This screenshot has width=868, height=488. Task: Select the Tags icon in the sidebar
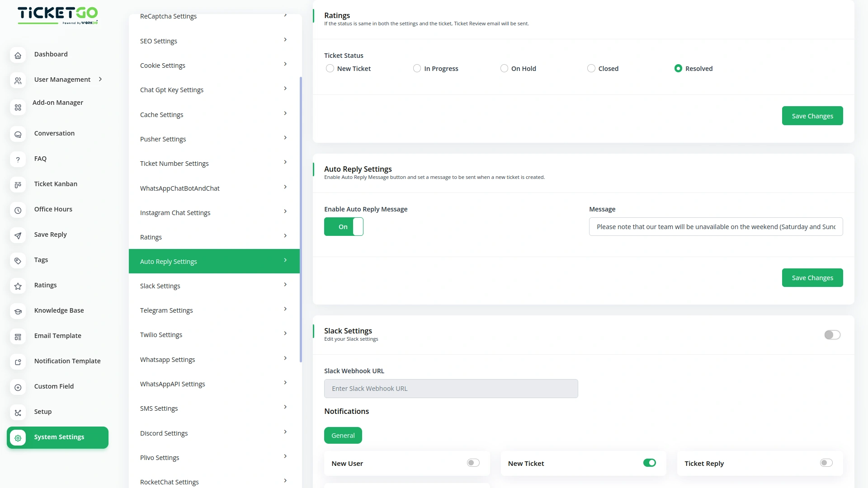tap(18, 261)
